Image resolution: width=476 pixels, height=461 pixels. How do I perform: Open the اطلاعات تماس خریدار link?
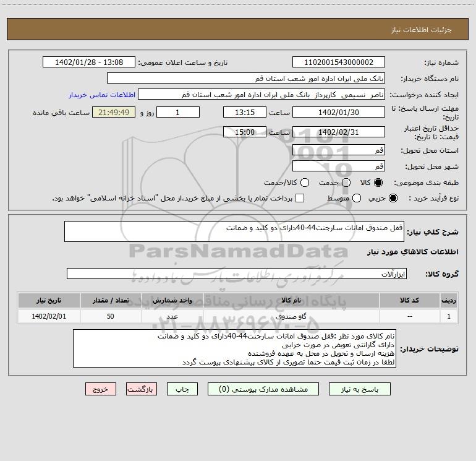pos(102,95)
